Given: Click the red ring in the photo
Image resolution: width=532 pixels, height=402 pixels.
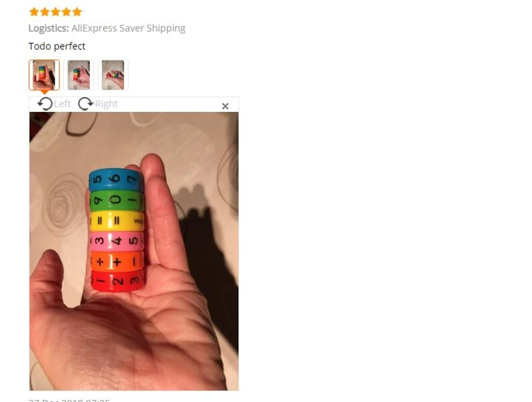Looking at the screenshot, I should coord(118,280).
